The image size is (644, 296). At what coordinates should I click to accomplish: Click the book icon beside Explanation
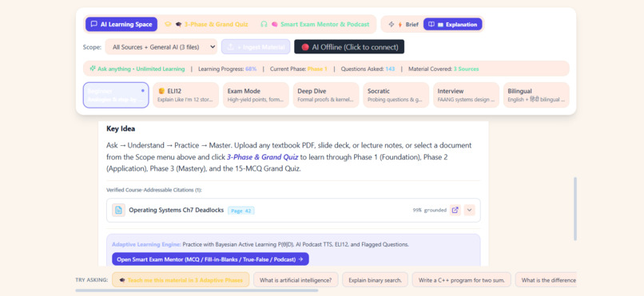431,25
